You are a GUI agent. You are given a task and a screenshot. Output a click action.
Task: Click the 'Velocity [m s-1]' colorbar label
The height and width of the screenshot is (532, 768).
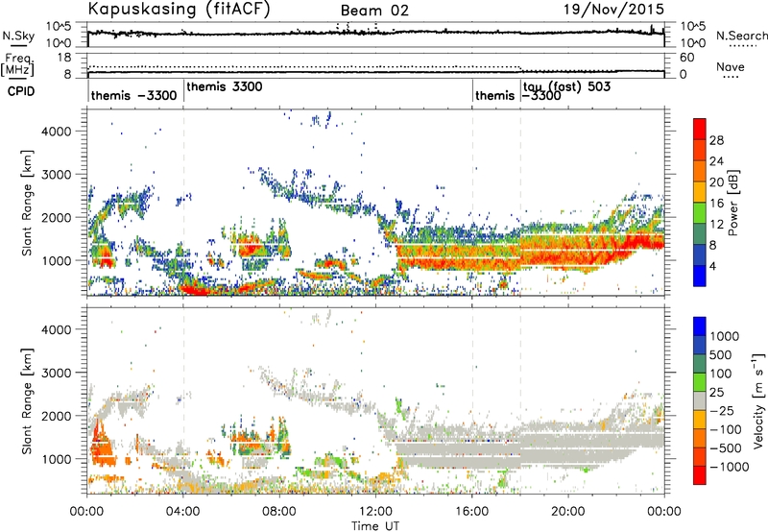(x=758, y=400)
